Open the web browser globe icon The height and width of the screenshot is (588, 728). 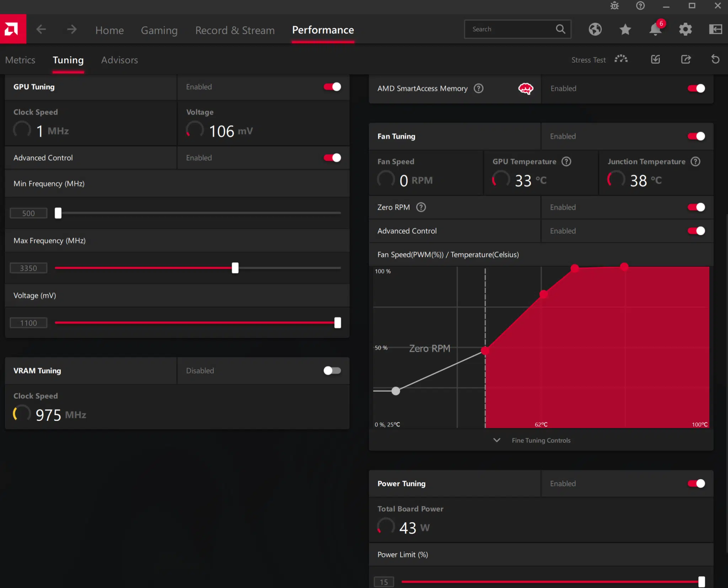pyautogui.click(x=595, y=29)
